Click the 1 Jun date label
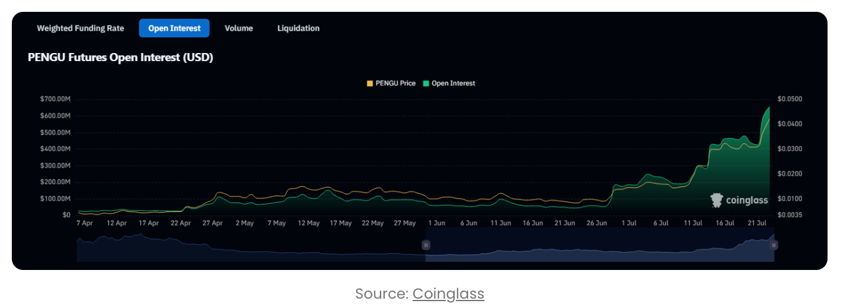Viewport: 868px width, 308px height. [436, 223]
